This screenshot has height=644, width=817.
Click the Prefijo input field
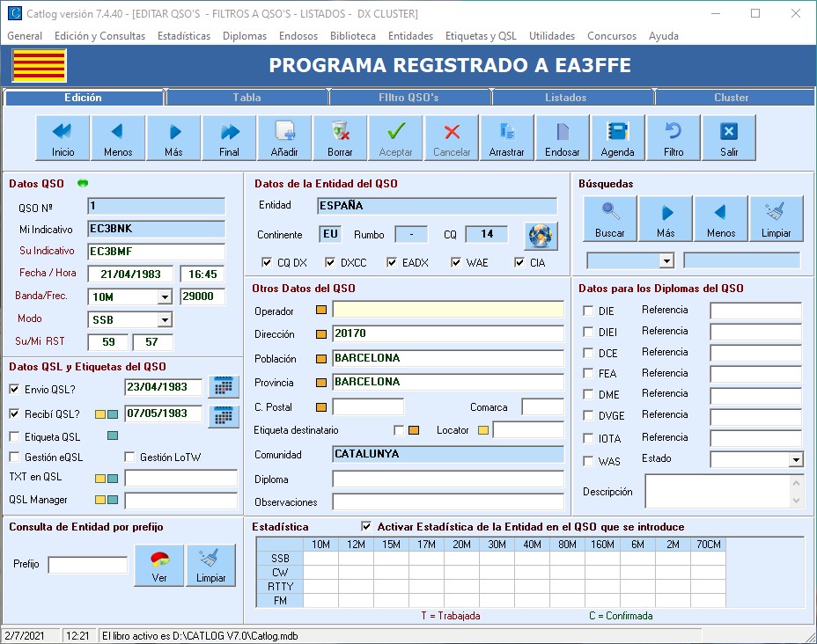coord(87,565)
